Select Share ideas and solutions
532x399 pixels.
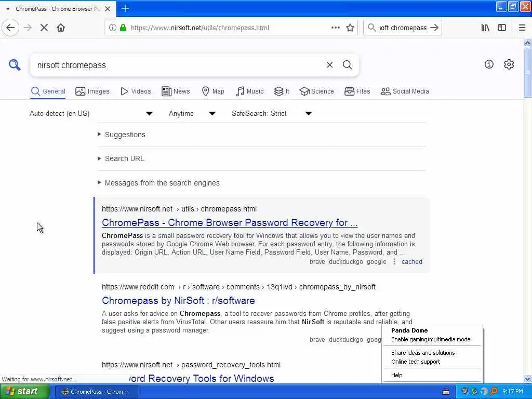coord(423,353)
